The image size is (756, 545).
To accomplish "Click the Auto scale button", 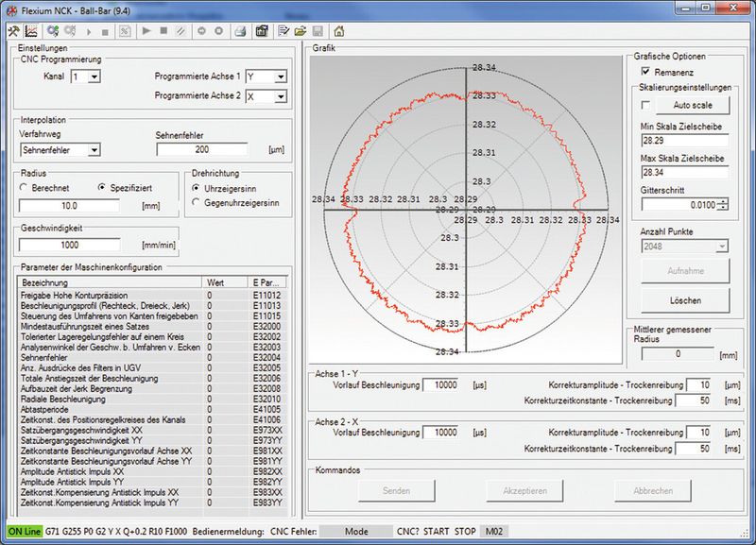I will click(x=693, y=105).
